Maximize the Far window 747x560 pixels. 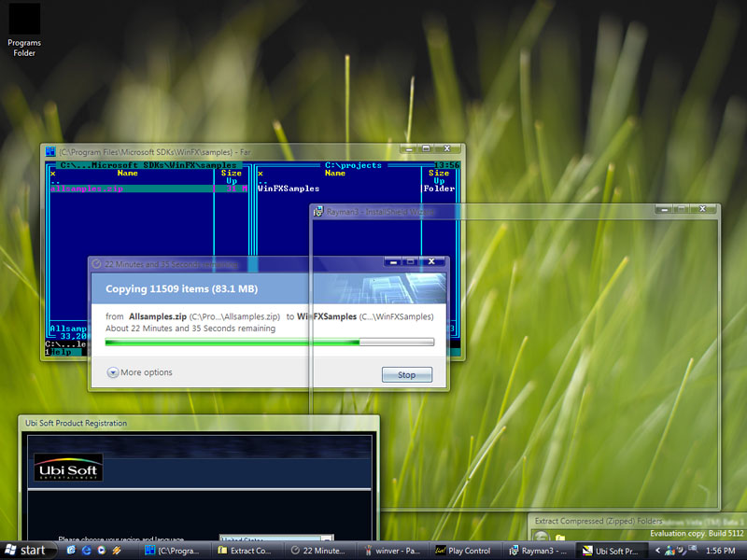(426, 148)
